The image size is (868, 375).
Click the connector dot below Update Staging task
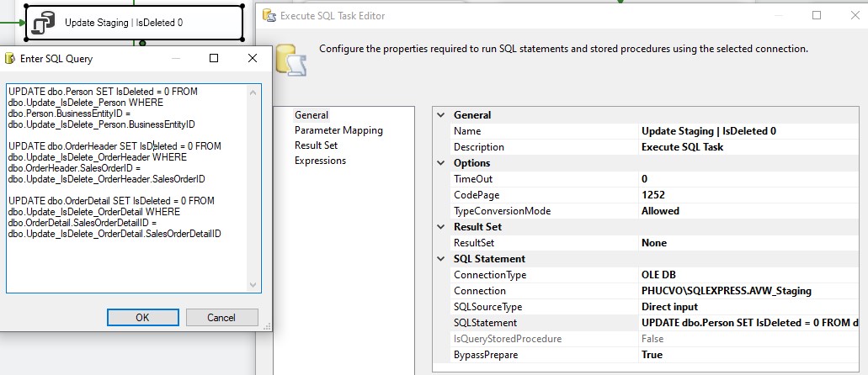142,43
